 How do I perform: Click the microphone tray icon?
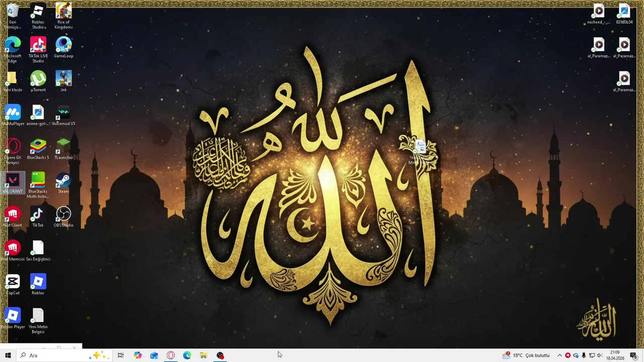tap(584, 355)
